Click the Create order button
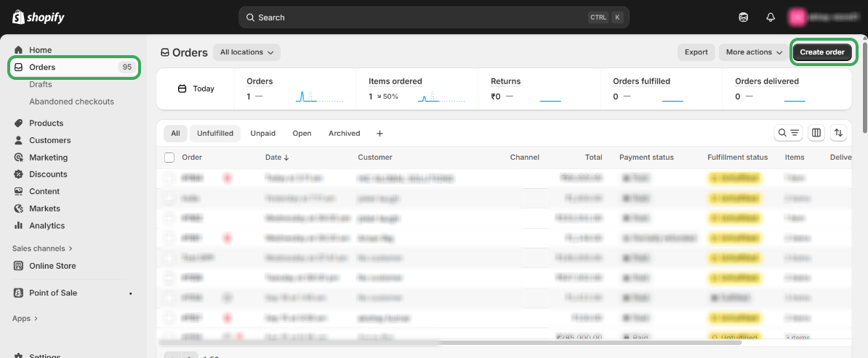868x358 pixels. click(822, 52)
